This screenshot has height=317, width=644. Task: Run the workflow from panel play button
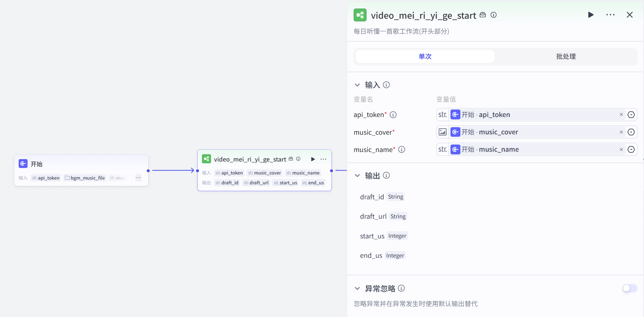coord(591,15)
